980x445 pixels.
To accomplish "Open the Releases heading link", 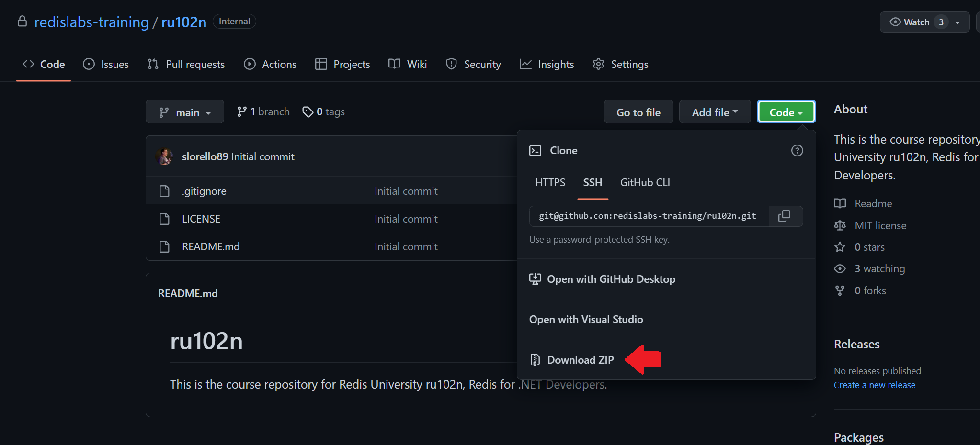I will [857, 344].
